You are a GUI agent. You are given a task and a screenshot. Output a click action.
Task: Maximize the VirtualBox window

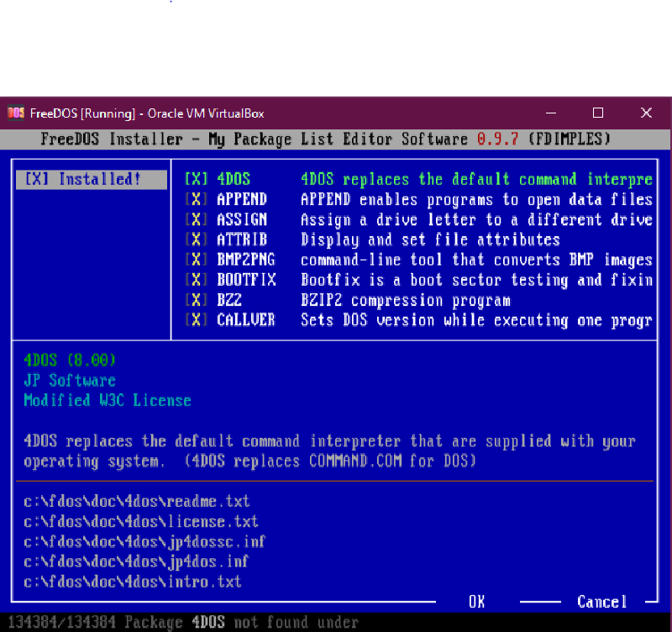click(x=598, y=113)
